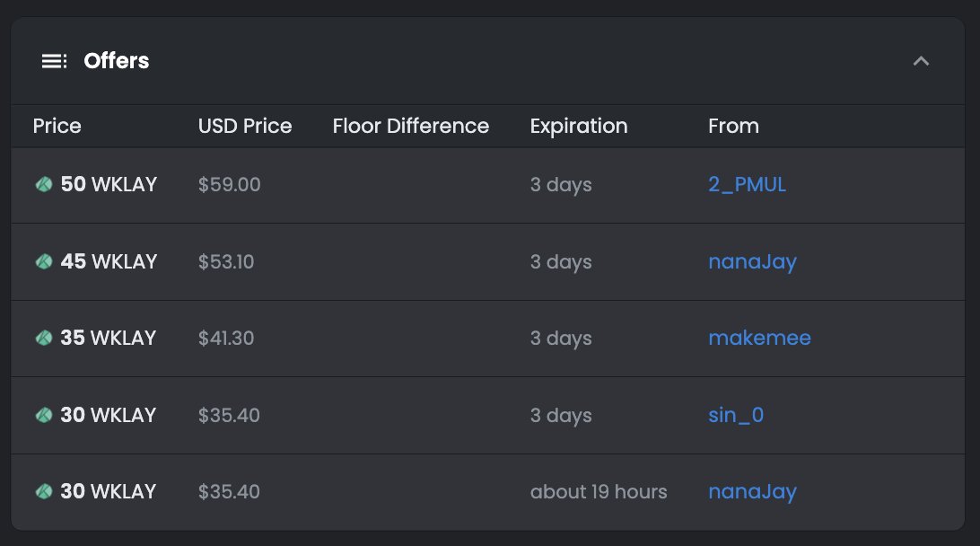Open nanaJay's profile from the 45 WKLAY offer
This screenshot has width=980, height=546.
coord(752,262)
